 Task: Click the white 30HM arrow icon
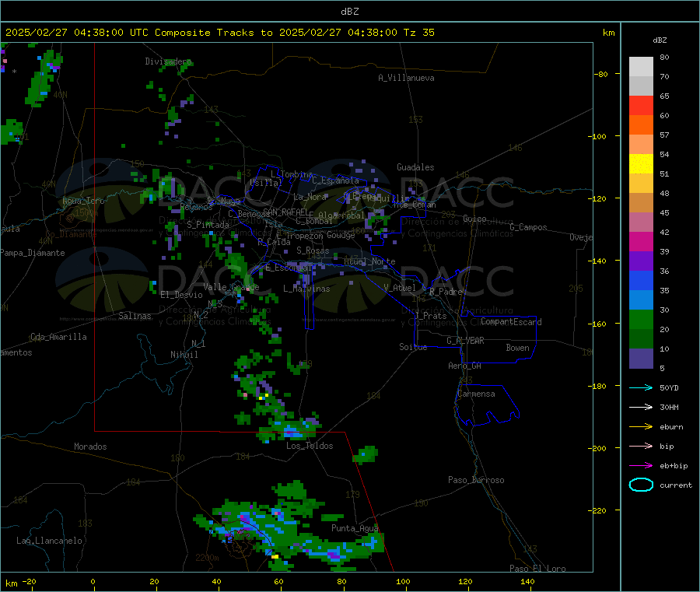tap(641, 407)
